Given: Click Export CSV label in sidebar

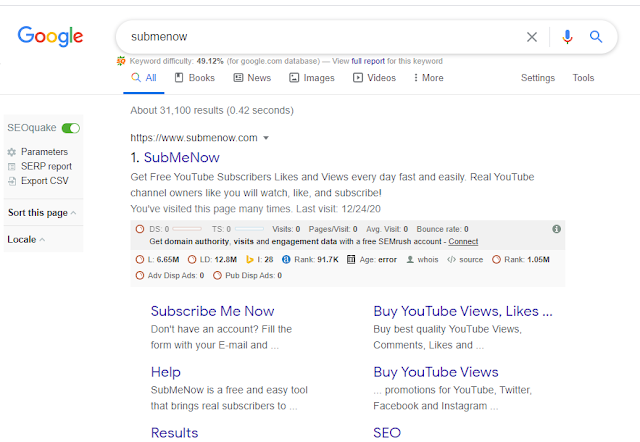Looking at the screenshot, I should click(x=45, y=181).
